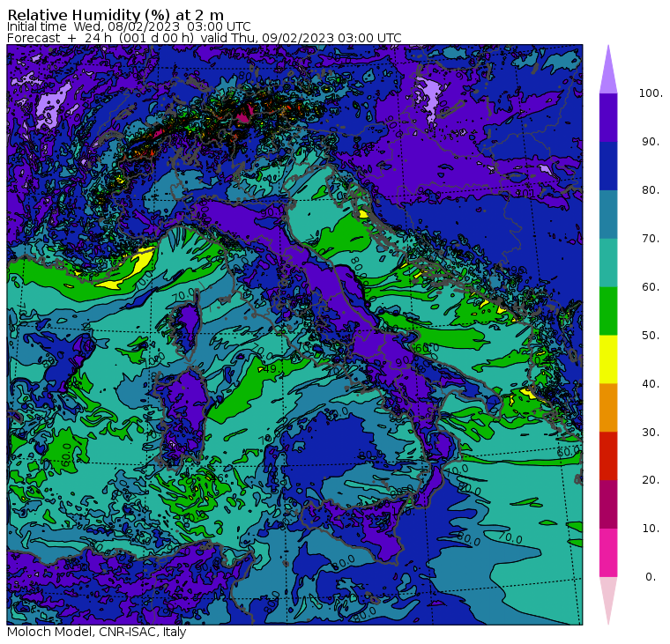Click the "60." legend label
Screen dimensions: 670x644
(x=651, y=286)
